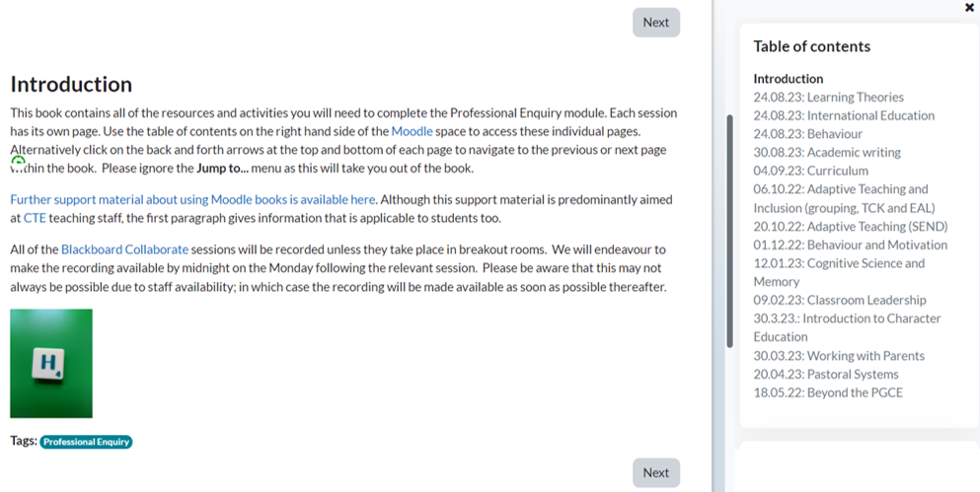Go to Behaviour and Motivation chapter
The width and height of the screenshot is (980, 492).
[850, 245]
